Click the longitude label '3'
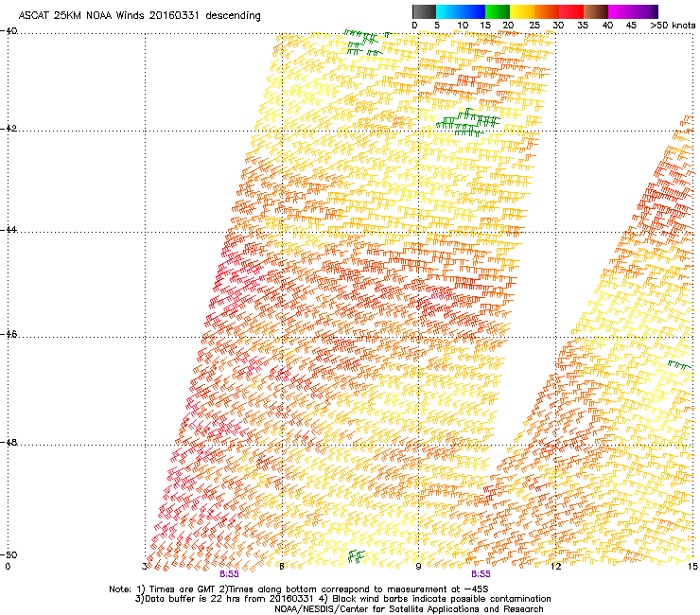 click(x=145, y=567)
